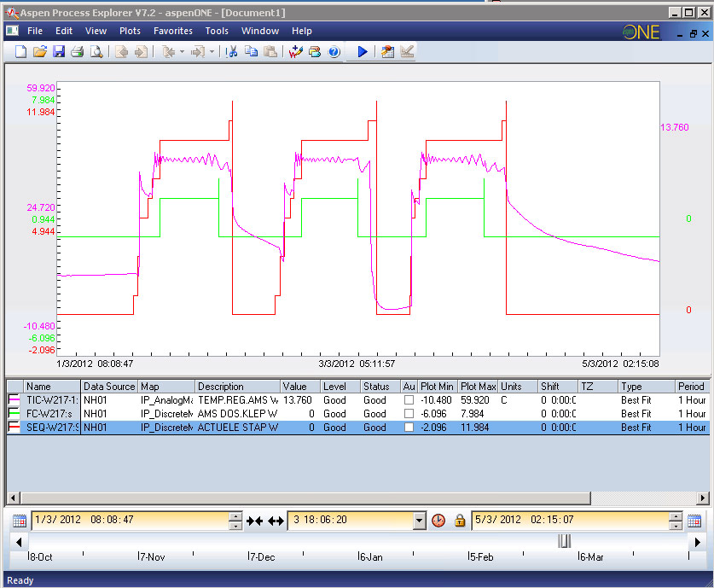Click the properties sheet icon after play
Viewport: 714px width, 588px height.
click(387, 51)
